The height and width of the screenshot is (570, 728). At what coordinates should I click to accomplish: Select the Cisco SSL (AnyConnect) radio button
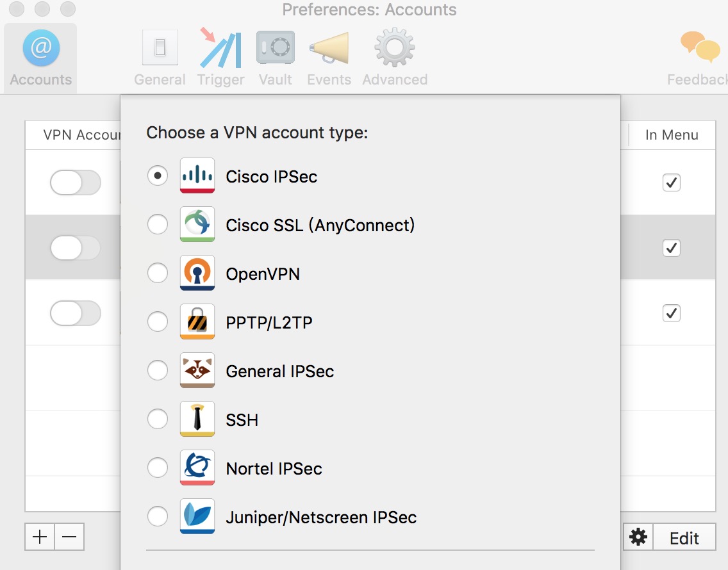click(158, 225)
